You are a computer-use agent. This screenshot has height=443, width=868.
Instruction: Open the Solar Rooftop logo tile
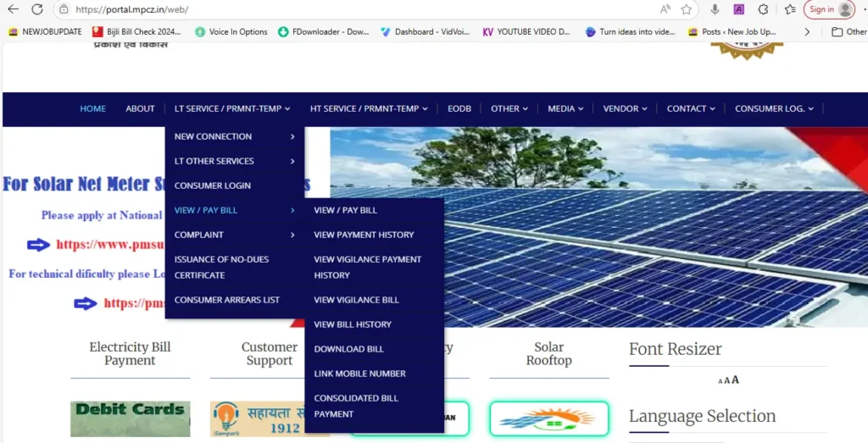pos(548,418)
